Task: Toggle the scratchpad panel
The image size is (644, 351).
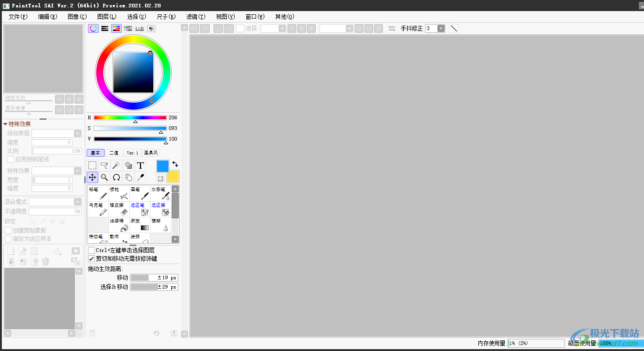Action: click(151, 28)
